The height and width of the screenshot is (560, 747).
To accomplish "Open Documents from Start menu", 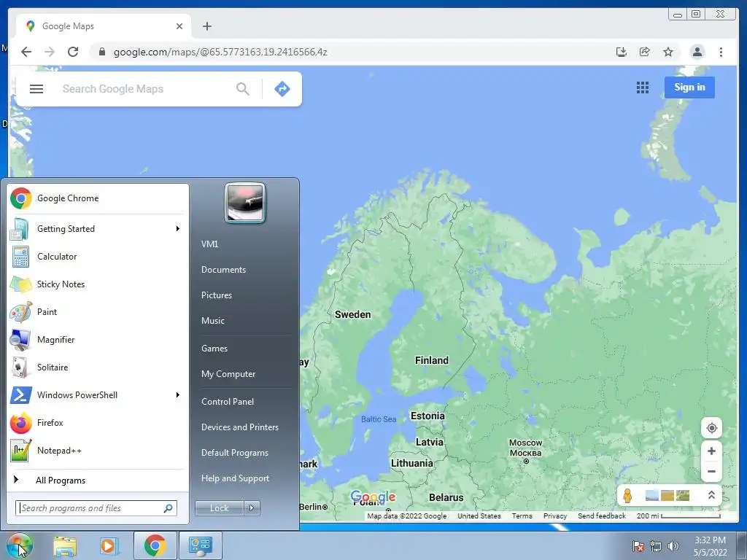I will (223, 270).
